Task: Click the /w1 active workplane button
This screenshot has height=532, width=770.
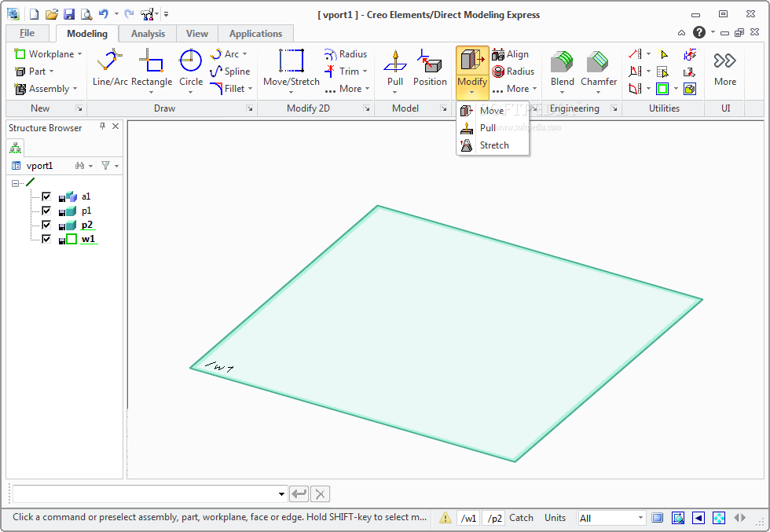Action: [x=468, y=518]
